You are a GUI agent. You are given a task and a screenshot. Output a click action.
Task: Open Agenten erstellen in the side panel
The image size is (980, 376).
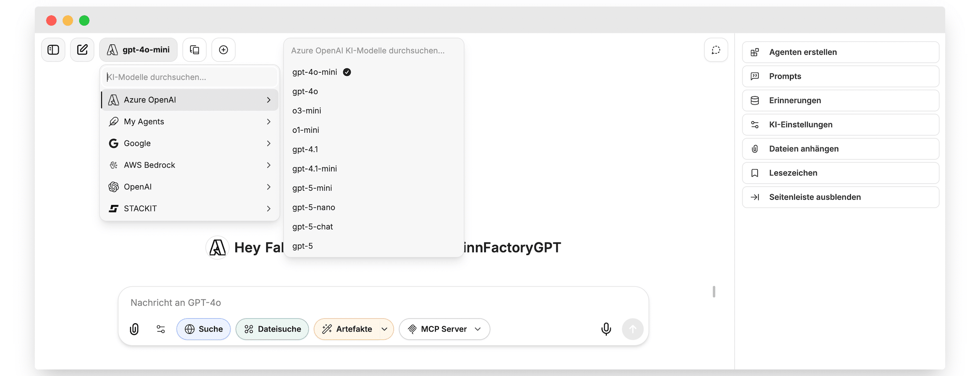840,52
